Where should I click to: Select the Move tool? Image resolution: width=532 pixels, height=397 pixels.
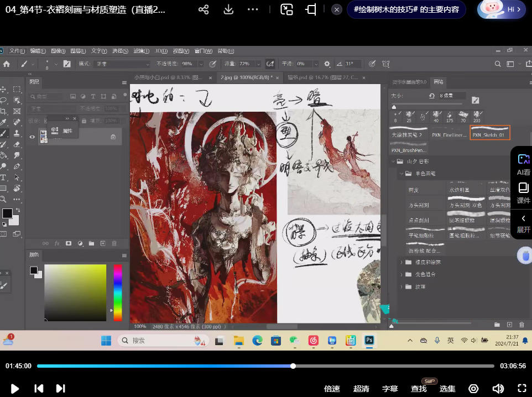tap(3, 90)
